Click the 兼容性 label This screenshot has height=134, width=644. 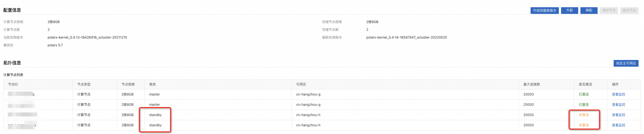(8, 45)
